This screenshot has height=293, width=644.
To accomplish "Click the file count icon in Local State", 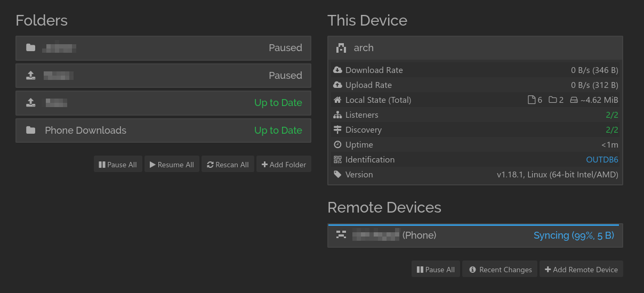I will (532, 100).
